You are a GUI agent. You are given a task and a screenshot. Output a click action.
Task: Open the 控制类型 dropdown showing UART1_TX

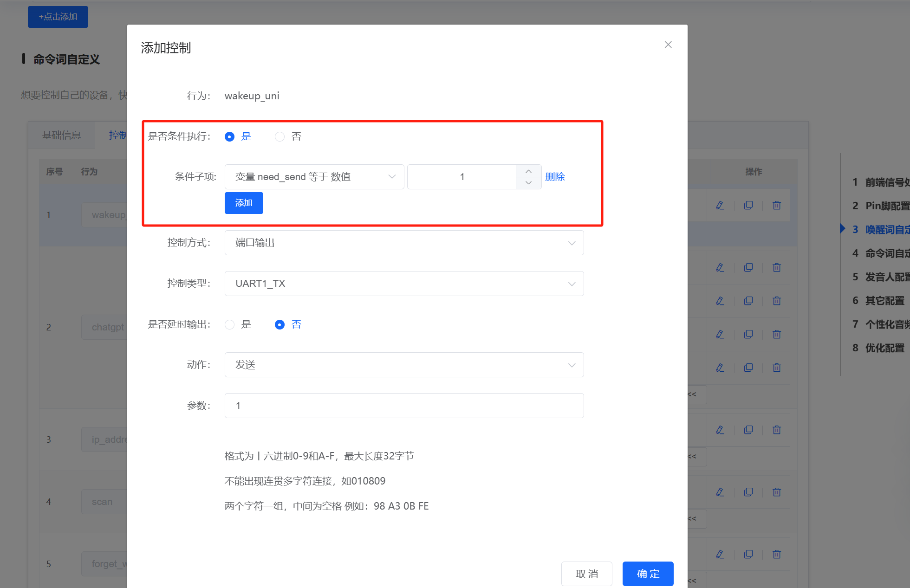(404, 284)
